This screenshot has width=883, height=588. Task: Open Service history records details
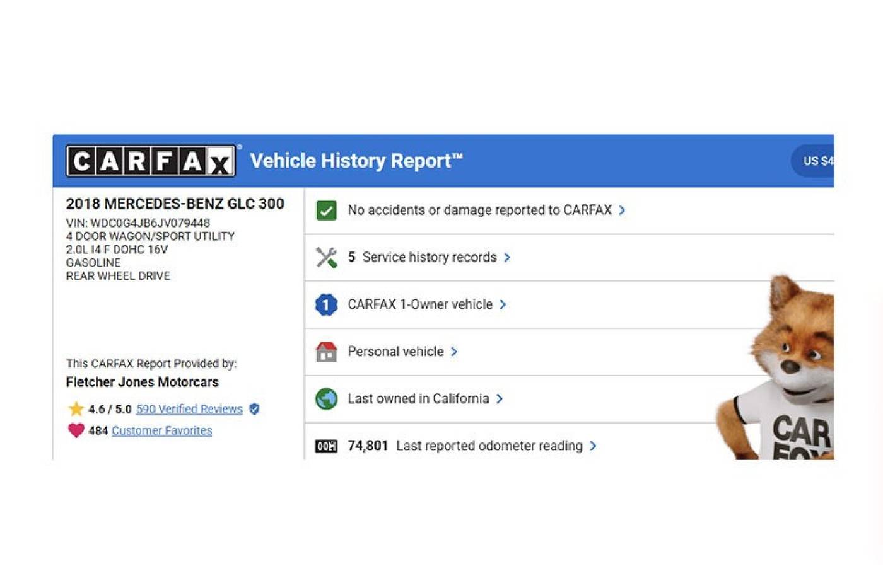click(x=430, y=257)
